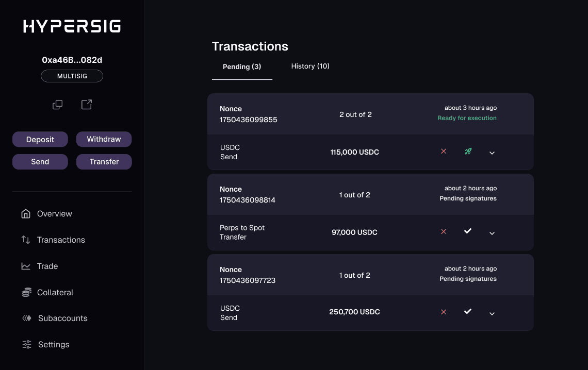Screen dimensions: 588x370
Task: Open Trade via the chart icon
Action: coord(26,266)
